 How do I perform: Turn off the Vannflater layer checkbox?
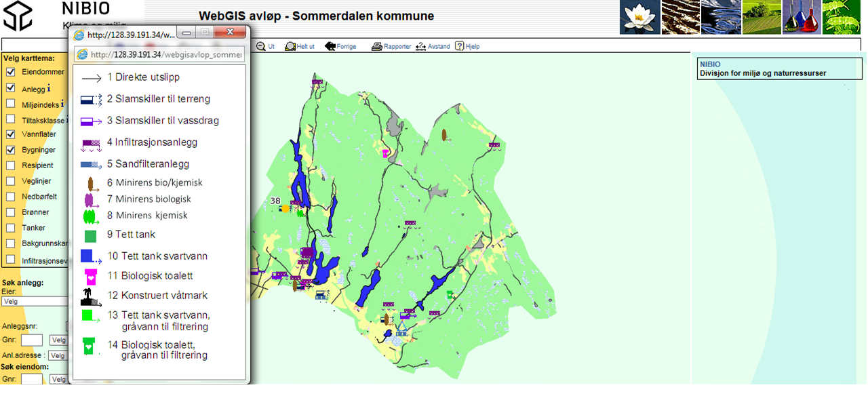pyautogui.click(x=10, y=134)
